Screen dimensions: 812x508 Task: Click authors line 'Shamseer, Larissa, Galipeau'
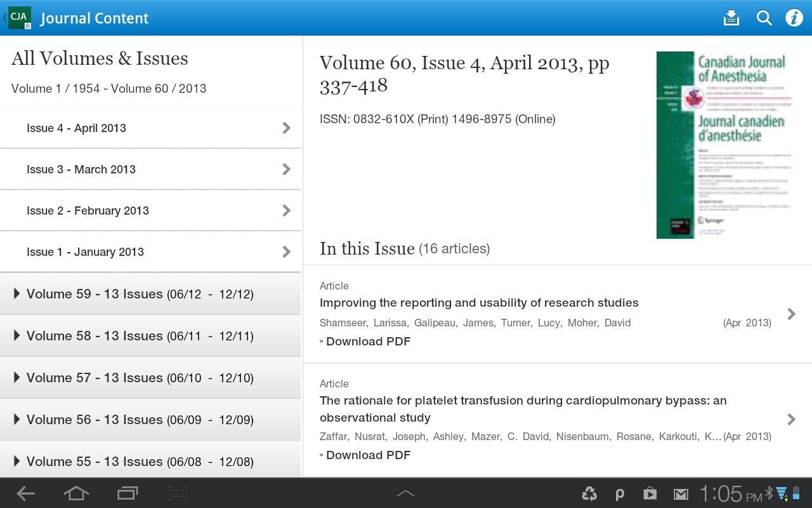475,323
